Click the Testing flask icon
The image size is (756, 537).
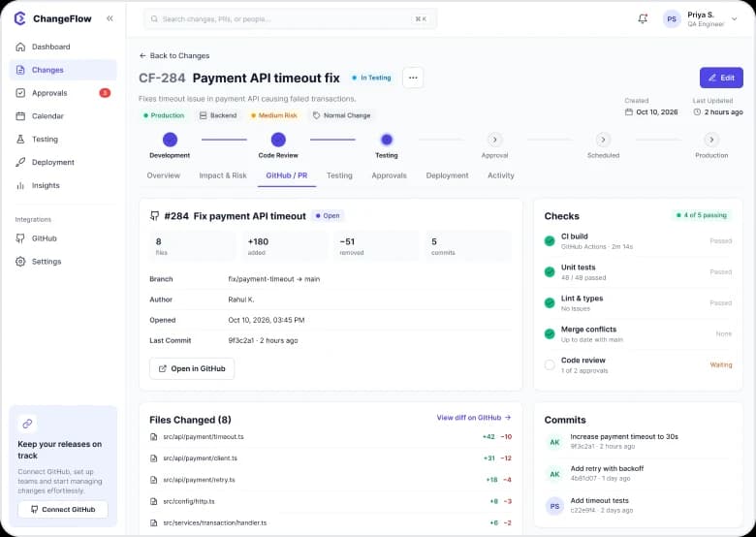click(20, 140)
